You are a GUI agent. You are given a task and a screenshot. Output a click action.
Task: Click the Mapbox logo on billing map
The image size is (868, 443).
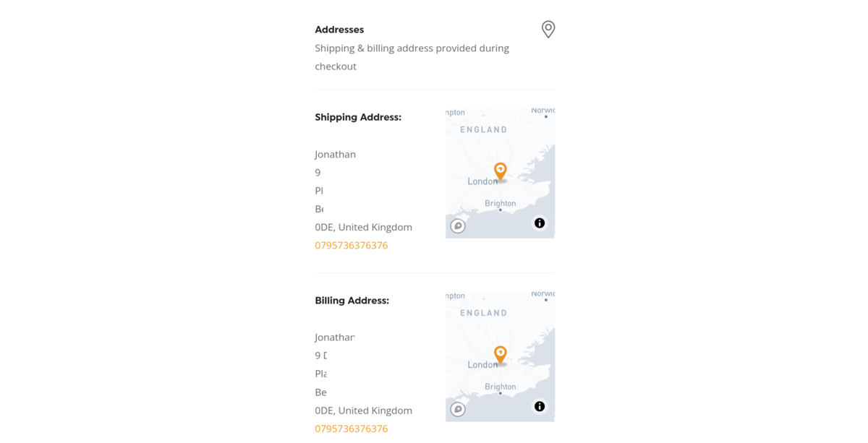pyautogui.click(x=458, y=410)
